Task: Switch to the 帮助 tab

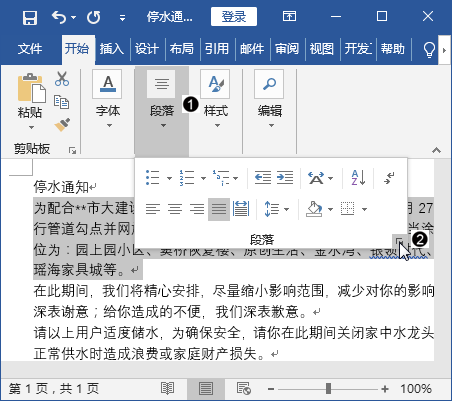Action: coord(393,49)
